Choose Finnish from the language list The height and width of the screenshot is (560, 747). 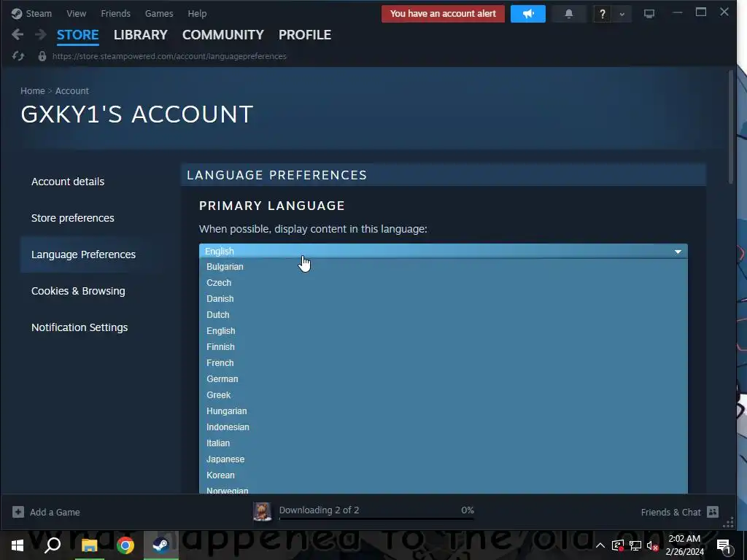tap(443, 346)
